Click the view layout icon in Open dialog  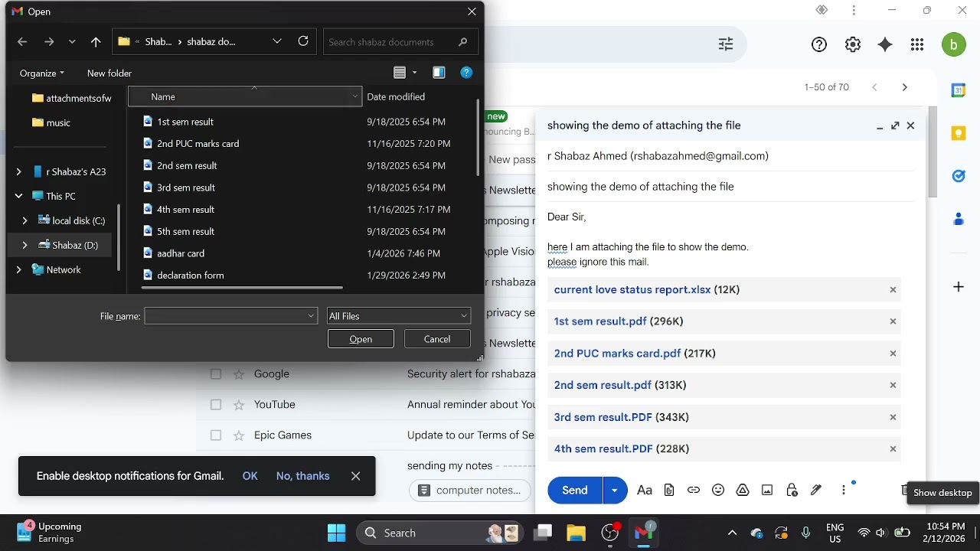[400, 73]
